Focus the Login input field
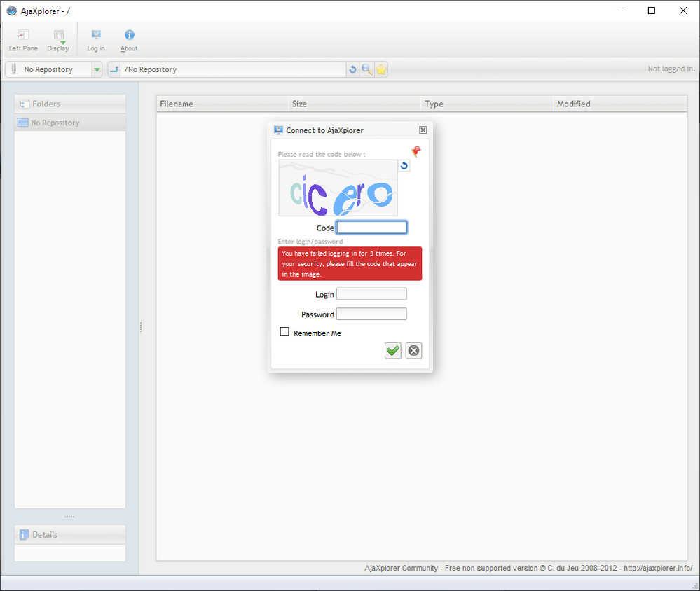 [371, 294]
